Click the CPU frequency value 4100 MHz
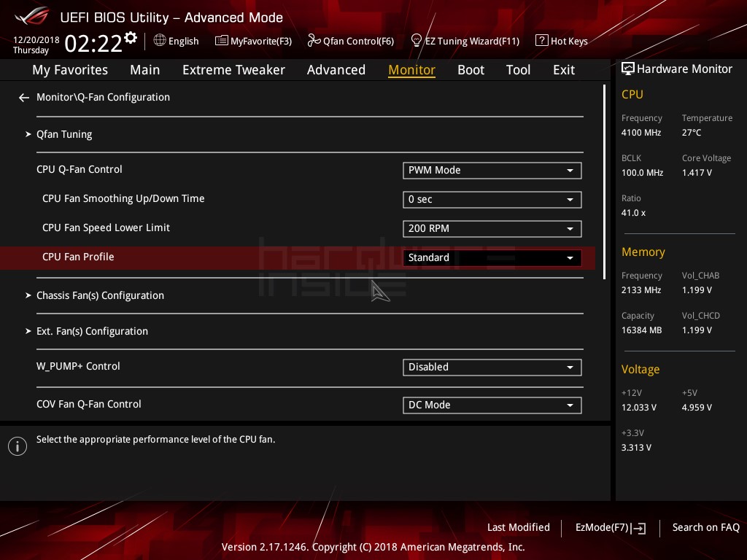Viewport: 747px width, 560px height. pos(641,133)
